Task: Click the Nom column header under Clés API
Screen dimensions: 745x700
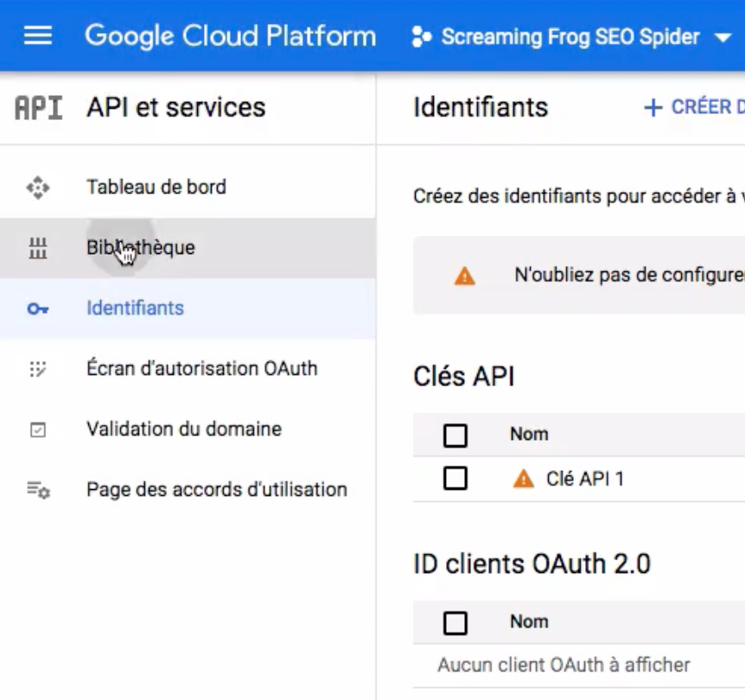Action: (529, 435)
